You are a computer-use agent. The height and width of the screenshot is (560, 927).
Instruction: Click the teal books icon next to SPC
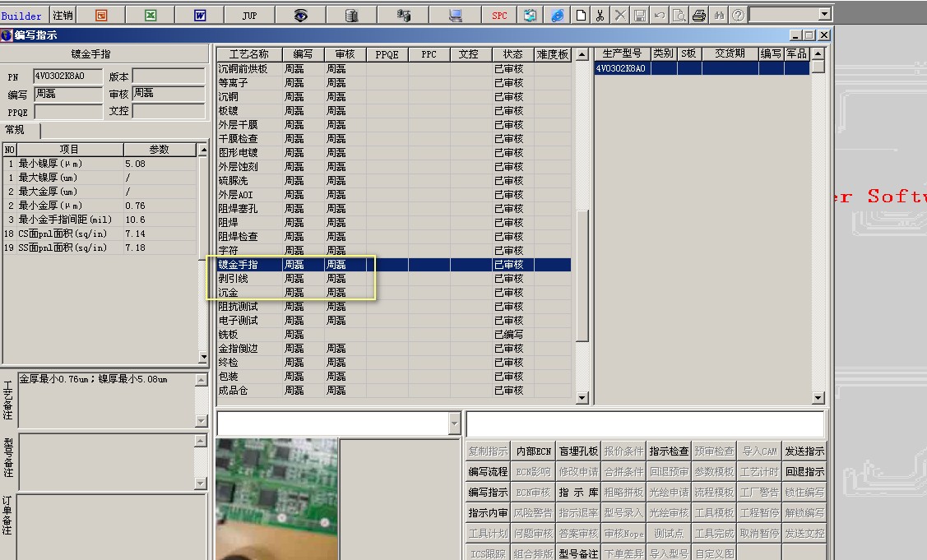pyautogui.click(x=530, y=16)
